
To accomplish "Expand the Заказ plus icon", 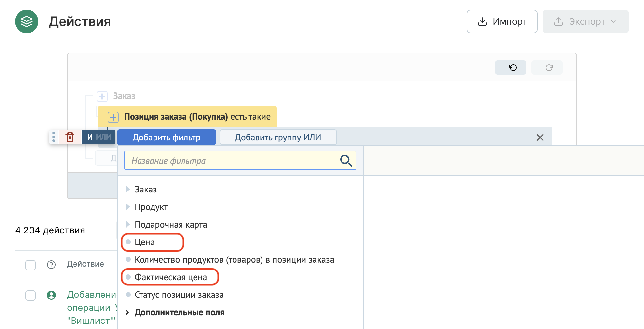I will (102, 96).
